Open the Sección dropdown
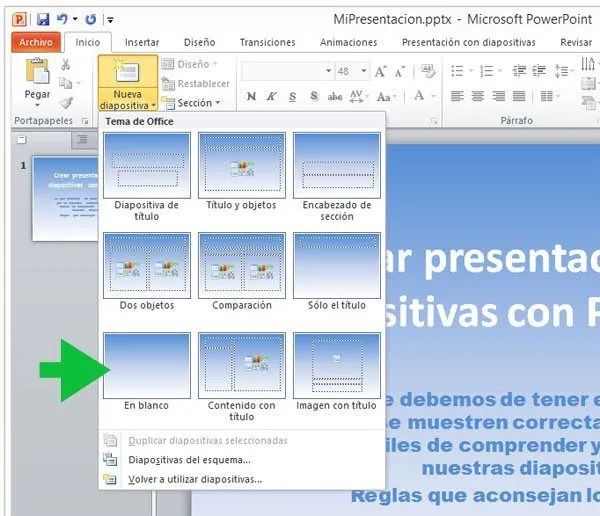The width and height of the screenshot is (600, 516). pyautogui.click(x=191, y=103)
